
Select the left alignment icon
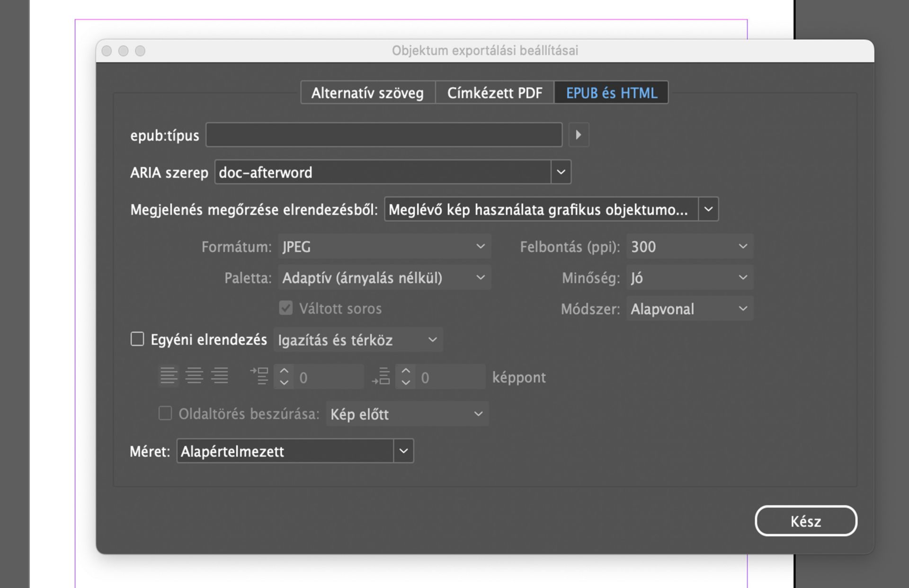[169, 376]
